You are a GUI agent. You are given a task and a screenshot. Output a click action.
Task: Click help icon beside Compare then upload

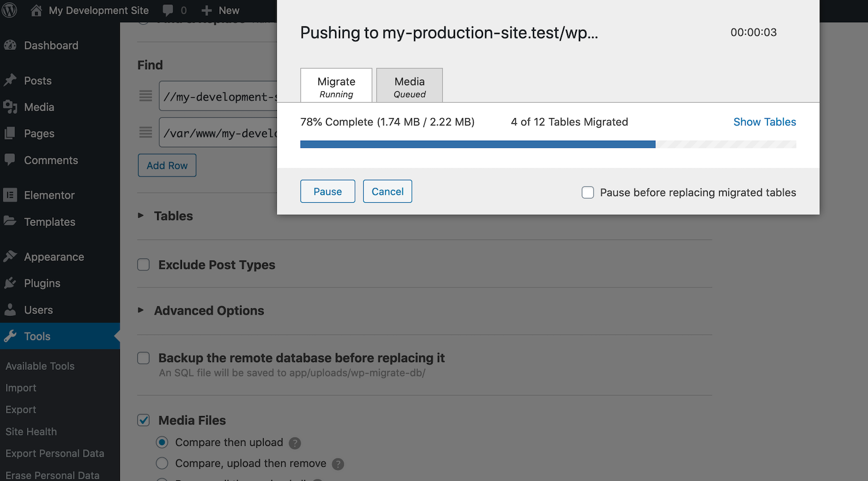tap(295, 443)
